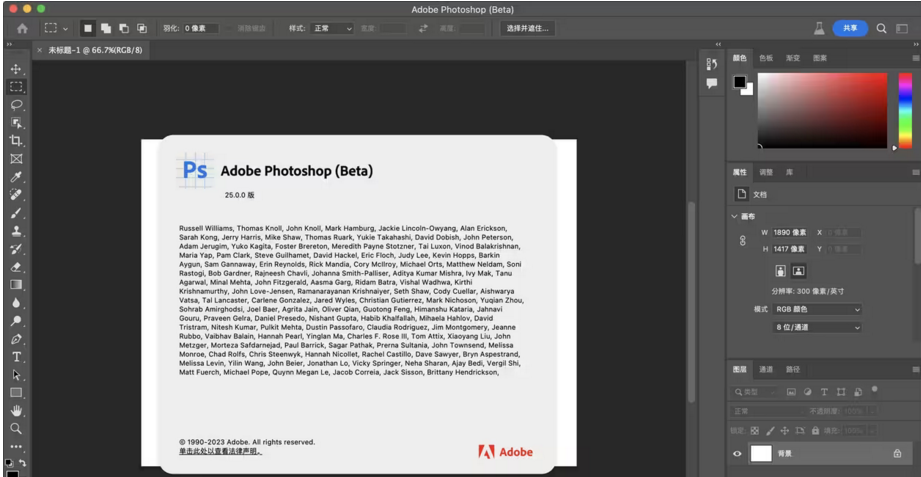Open the History panel icon
The width and height of the screenshot is (921, 477).
(x=712, y=64)
